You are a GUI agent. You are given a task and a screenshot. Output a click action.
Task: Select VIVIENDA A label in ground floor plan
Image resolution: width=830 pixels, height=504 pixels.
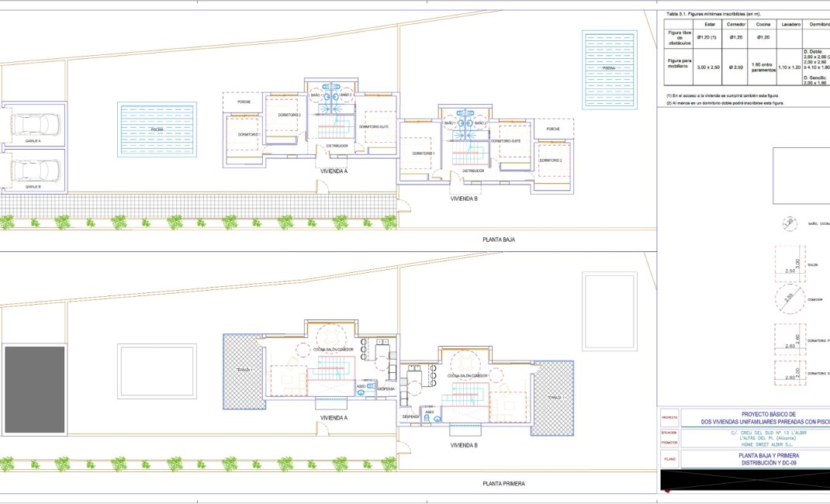pos(334,171)
